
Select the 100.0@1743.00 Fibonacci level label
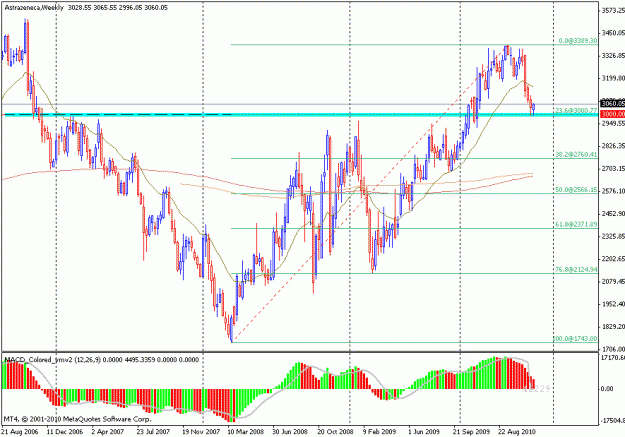(575, 339)
